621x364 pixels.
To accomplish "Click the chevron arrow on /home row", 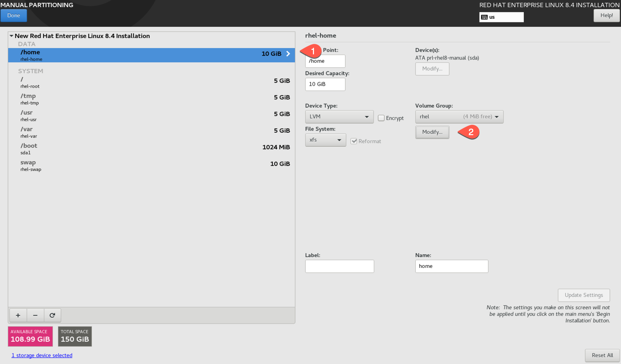I will [x=288, y=54].
